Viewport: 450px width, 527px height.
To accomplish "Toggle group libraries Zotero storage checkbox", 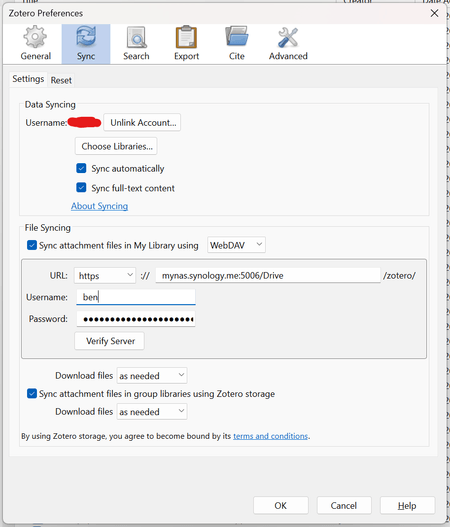I will (32, 393).
